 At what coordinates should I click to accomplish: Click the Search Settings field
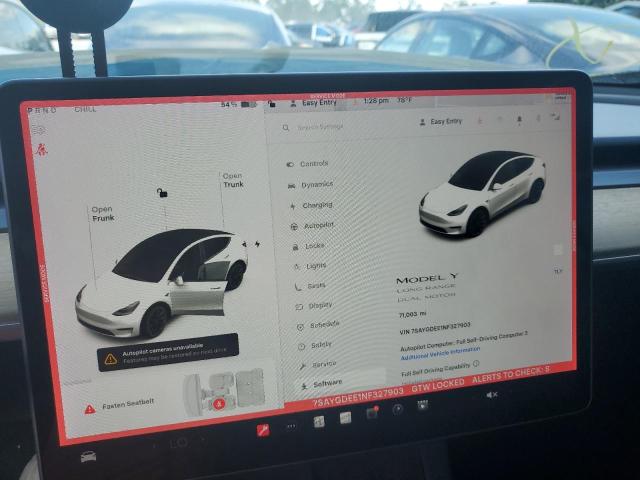coord(320,127)
